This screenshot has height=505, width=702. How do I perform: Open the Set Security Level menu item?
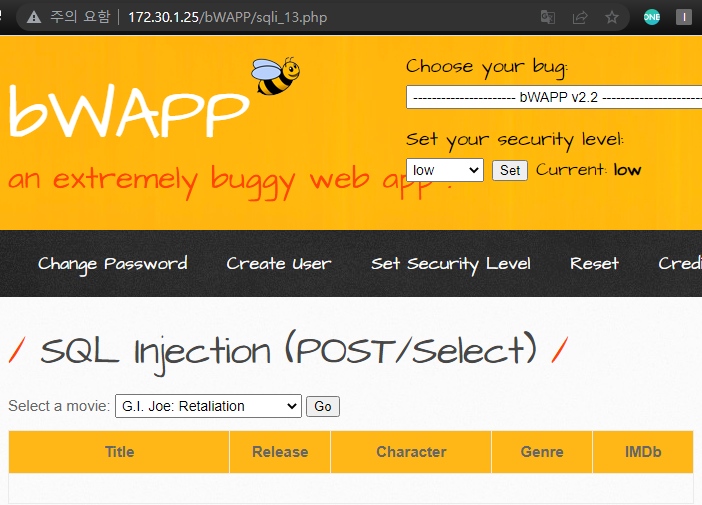[x=450, y=264]
